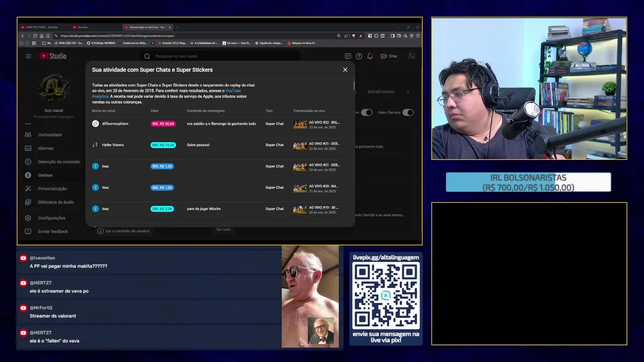The width and height of the screenshot is (644, 362).
Task: Click info icon beside Ler o contrato
Action: (100, 231)
